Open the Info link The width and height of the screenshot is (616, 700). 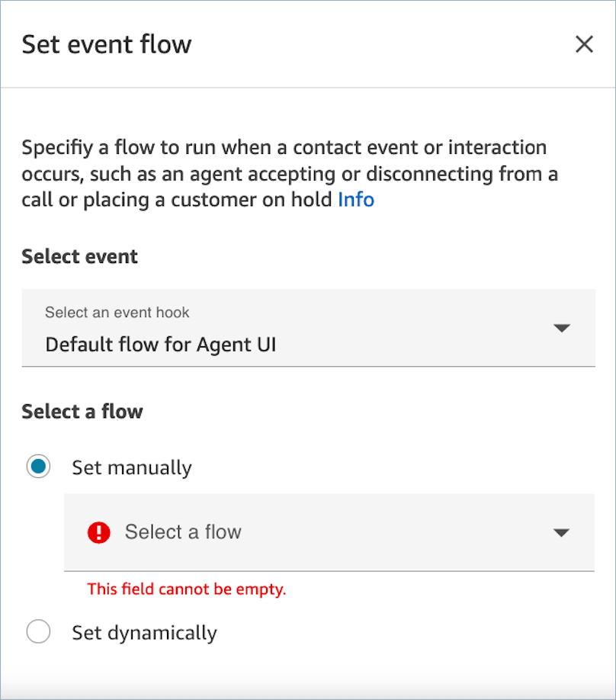point(356,200)
